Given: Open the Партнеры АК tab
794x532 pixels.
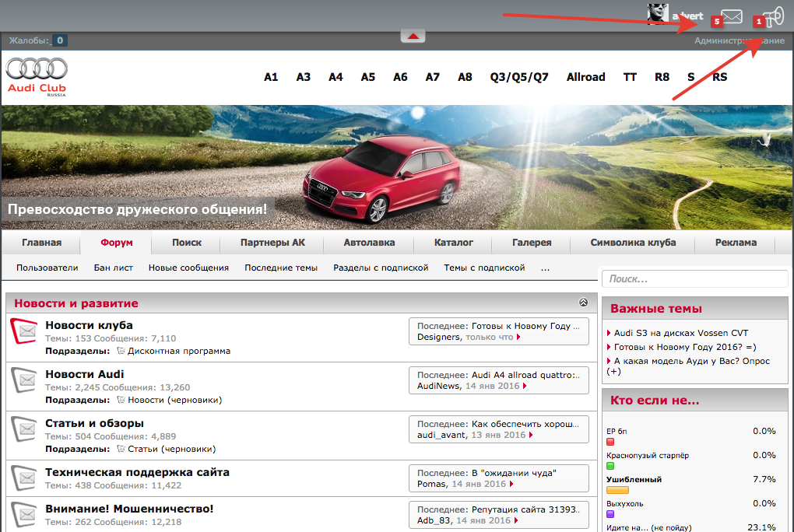Looking at the screenshot, I should (x=272, y=243).
